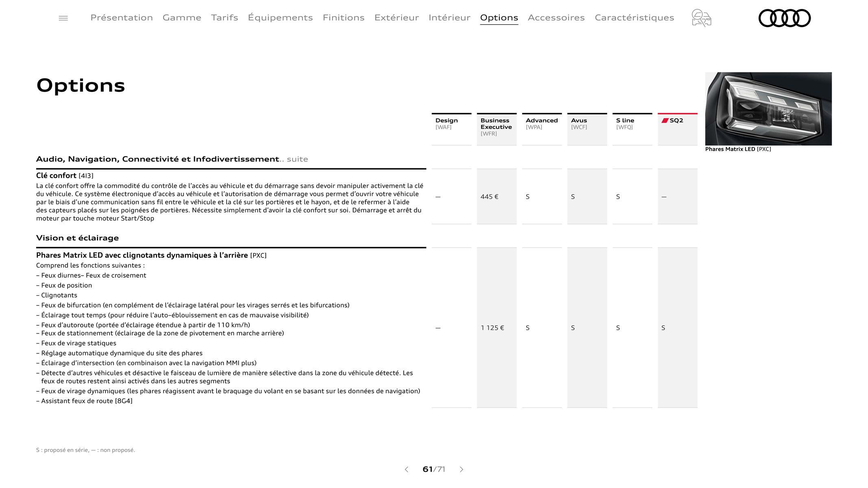Open the Extérieur tab

pyautogui.click(x=397, y=17)
